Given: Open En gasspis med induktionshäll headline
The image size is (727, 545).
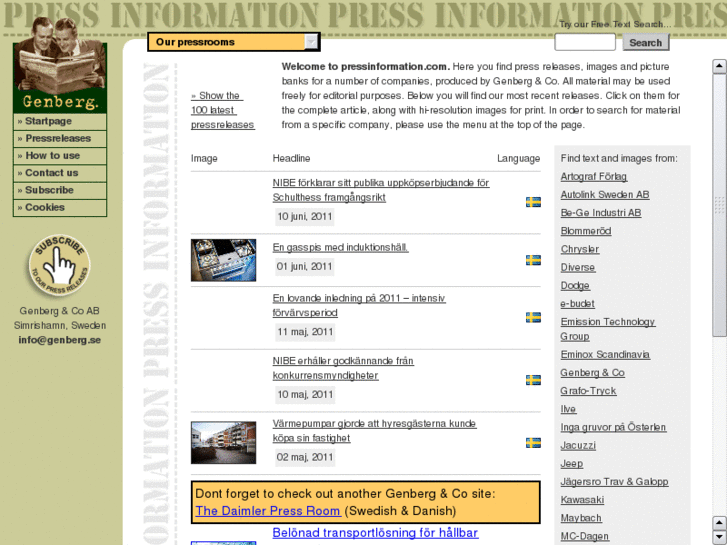Looking at the screenshot, I should tap(340, 247).
